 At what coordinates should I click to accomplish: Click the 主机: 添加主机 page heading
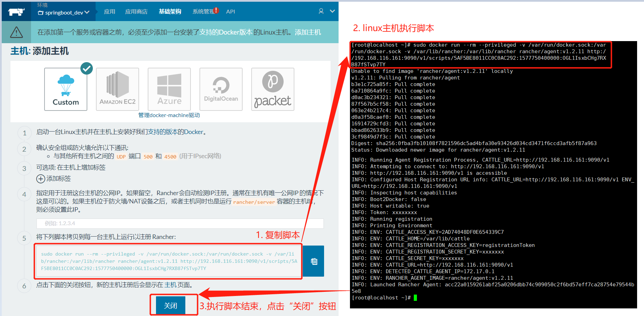pos(40,51)
